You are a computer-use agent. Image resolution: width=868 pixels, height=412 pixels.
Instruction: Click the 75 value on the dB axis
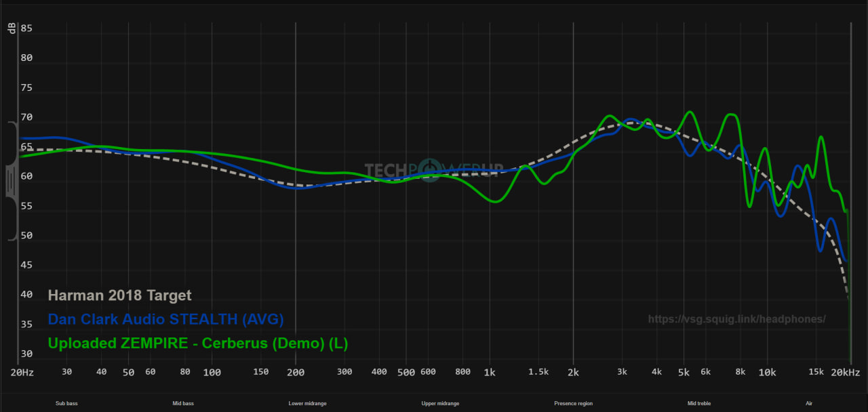[x=26, y=88]
